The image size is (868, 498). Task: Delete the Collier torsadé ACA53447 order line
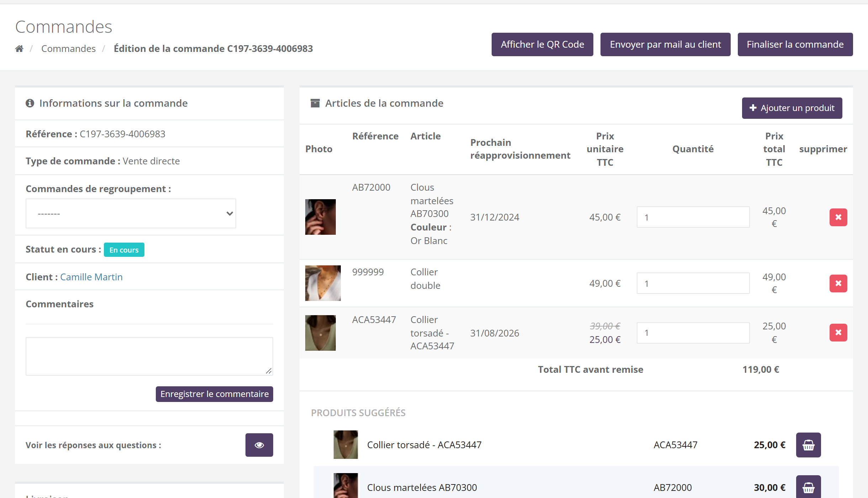click(x=838, y=332)
